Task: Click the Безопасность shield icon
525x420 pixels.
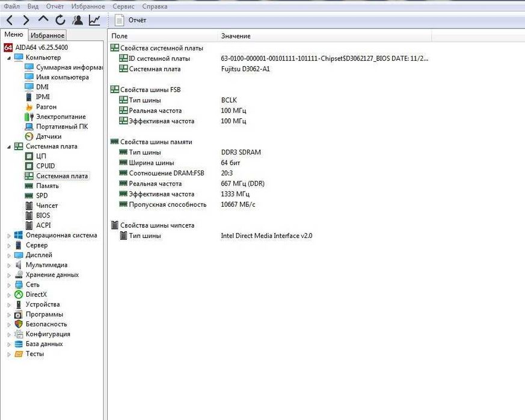Action: coord(19,324)
